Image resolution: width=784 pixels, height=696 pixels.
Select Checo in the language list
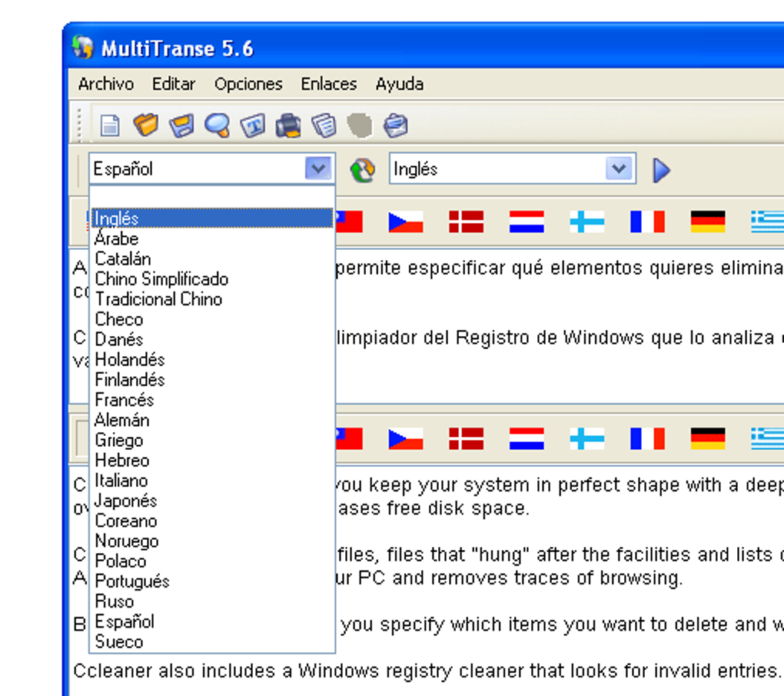[212, 319]
